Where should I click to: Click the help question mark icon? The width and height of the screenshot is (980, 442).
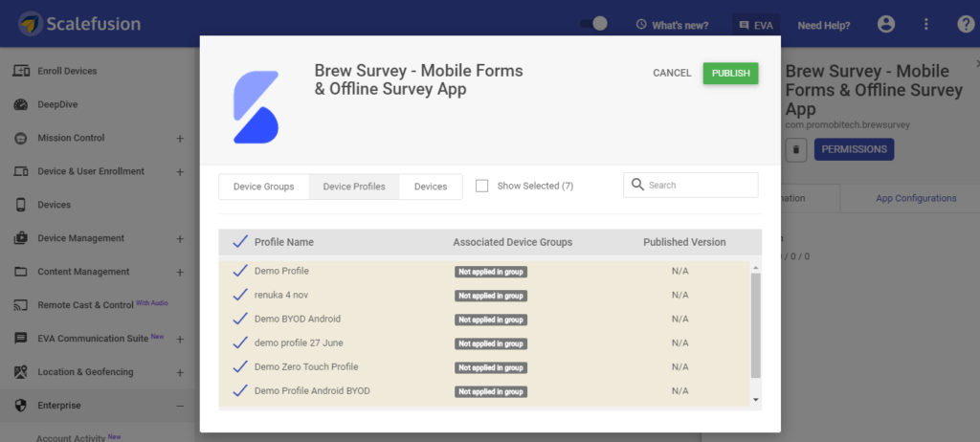pos(966,24)
